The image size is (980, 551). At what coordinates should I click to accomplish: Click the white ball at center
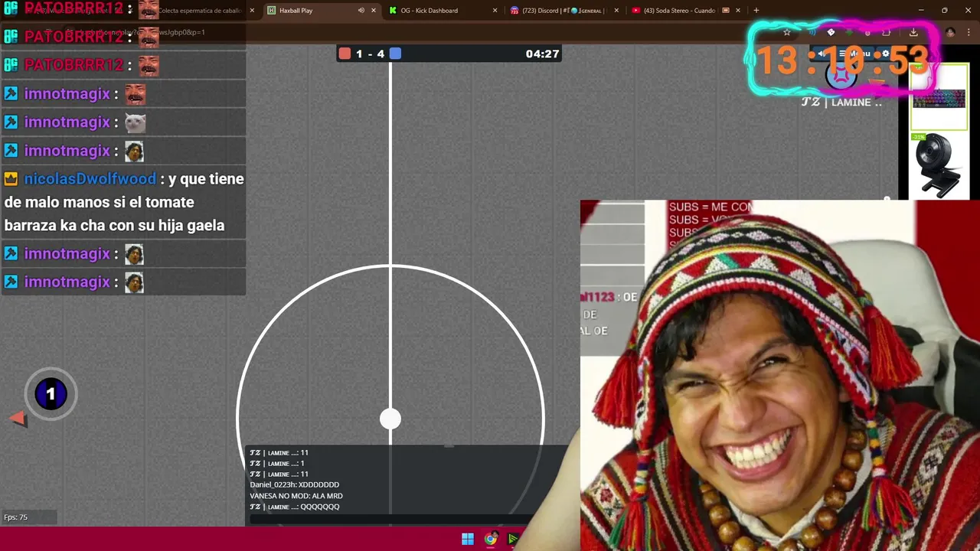(x=390, y=419)
